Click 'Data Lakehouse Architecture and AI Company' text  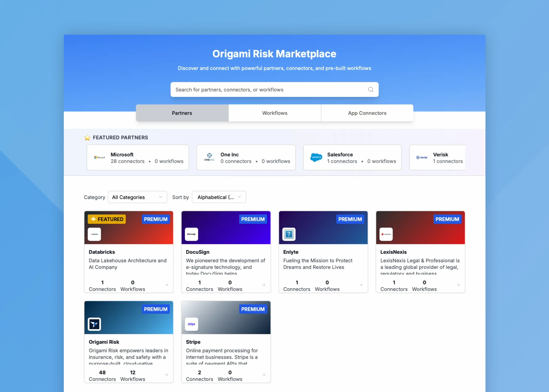point(128,264)
